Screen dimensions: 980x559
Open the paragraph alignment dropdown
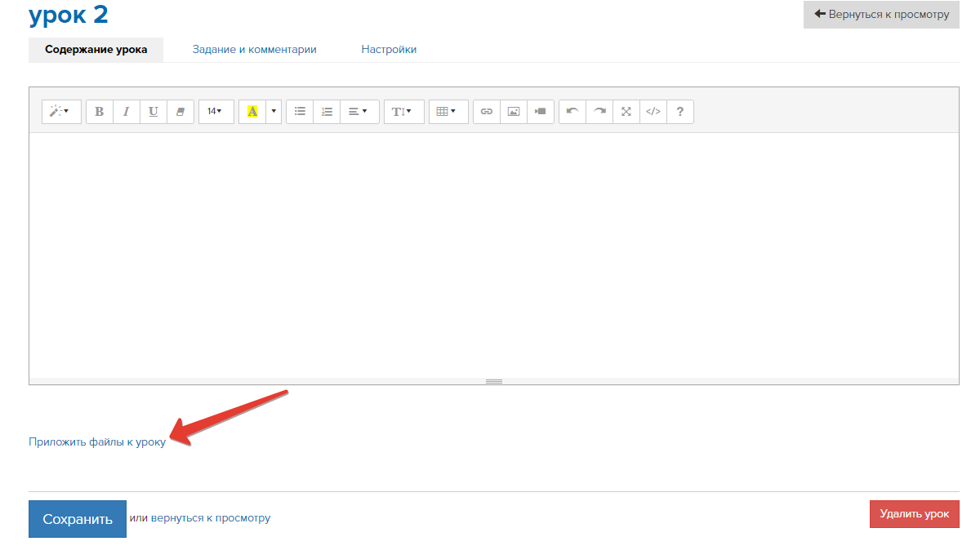click(359, 112)
